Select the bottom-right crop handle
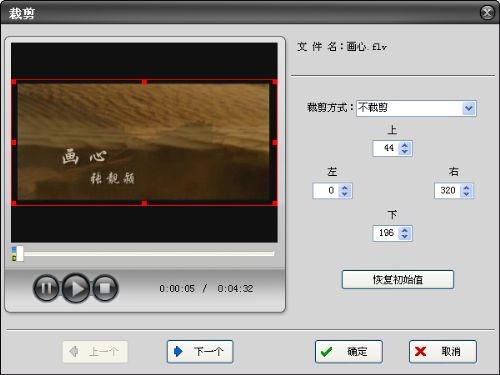Image resolution: width=500 pixels, height=375 pixels. [x=275, y=203]
